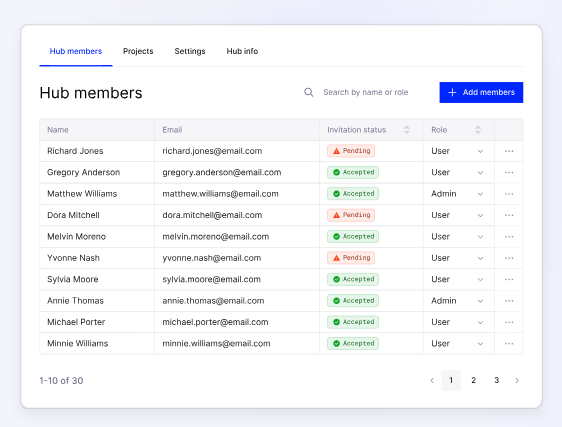This screenshot has width=562, height=427.
Task: Click email matthew.williams@email.com
Action: point(220,194)
